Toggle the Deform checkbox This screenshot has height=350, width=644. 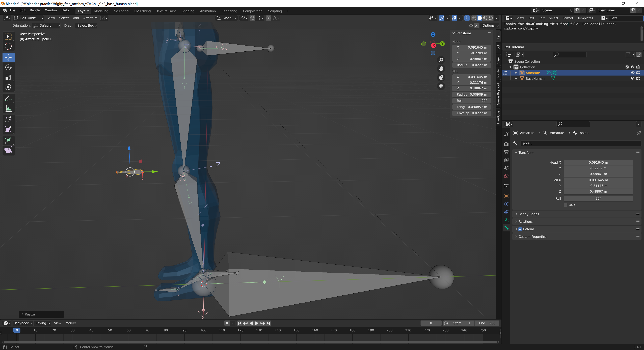520,229
